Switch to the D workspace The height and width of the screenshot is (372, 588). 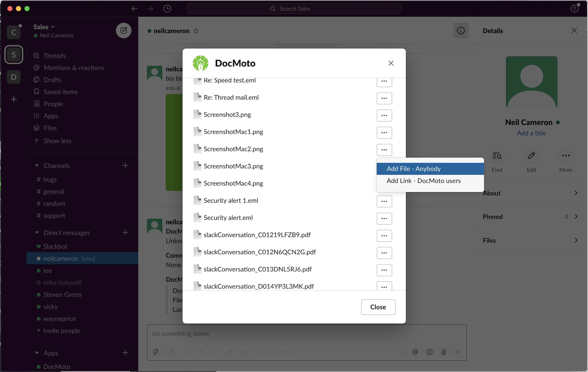coord(14,77)
